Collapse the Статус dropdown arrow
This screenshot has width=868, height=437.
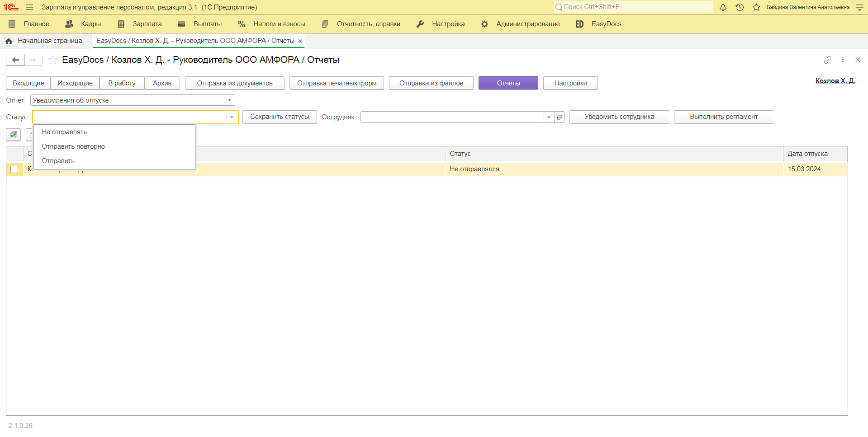232,117
